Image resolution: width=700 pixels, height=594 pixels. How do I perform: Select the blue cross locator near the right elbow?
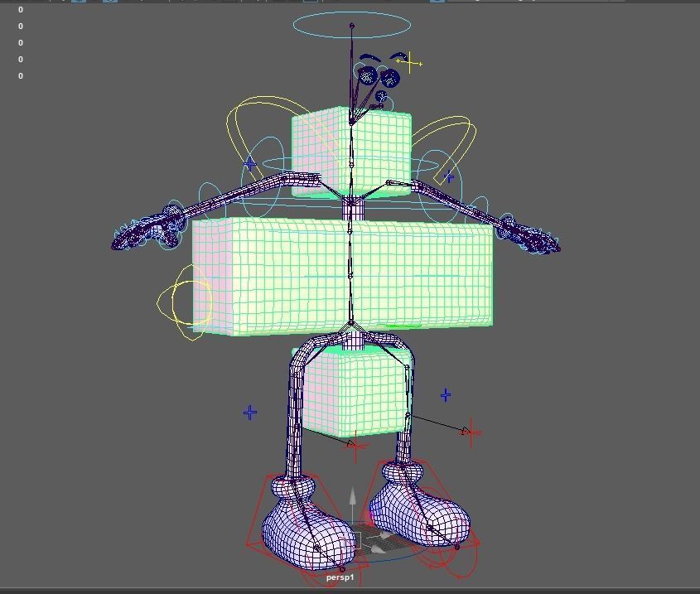(449, 177)
